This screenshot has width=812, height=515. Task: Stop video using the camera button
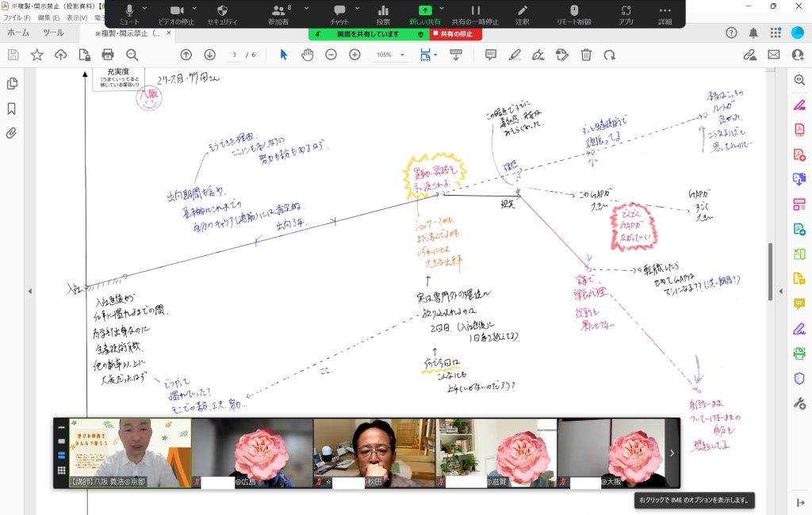(176, 13)
